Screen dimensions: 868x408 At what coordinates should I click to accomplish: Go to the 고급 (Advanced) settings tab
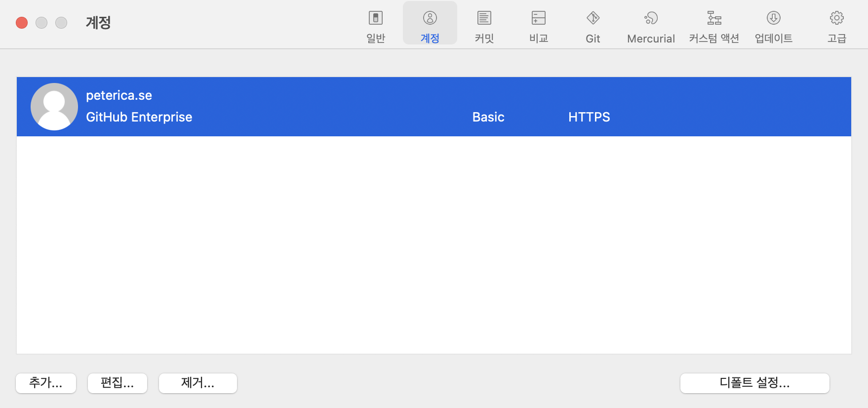coord(837,27)
